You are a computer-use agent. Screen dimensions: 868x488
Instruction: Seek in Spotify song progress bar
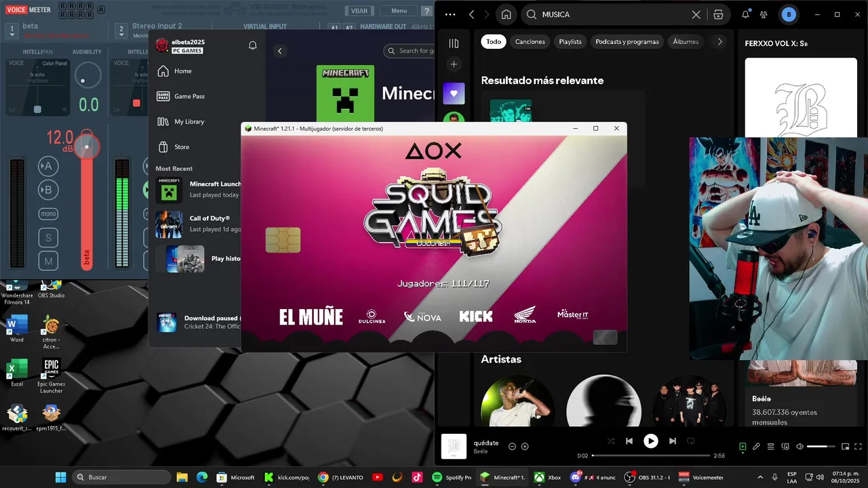[651, 455]
